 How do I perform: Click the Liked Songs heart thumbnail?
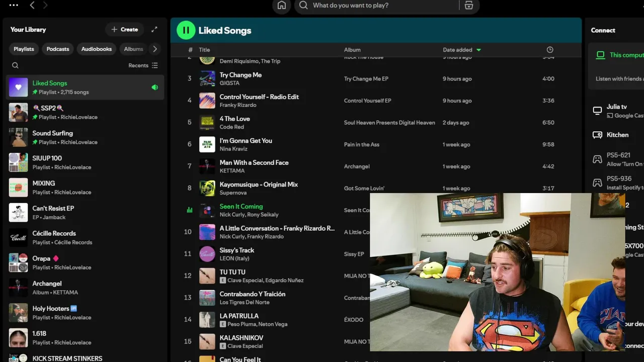18,87
